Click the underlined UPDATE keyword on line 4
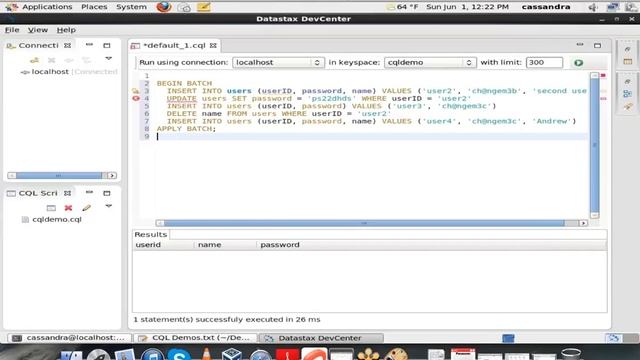This screenshot has width=640, height=360. point(182,98)
